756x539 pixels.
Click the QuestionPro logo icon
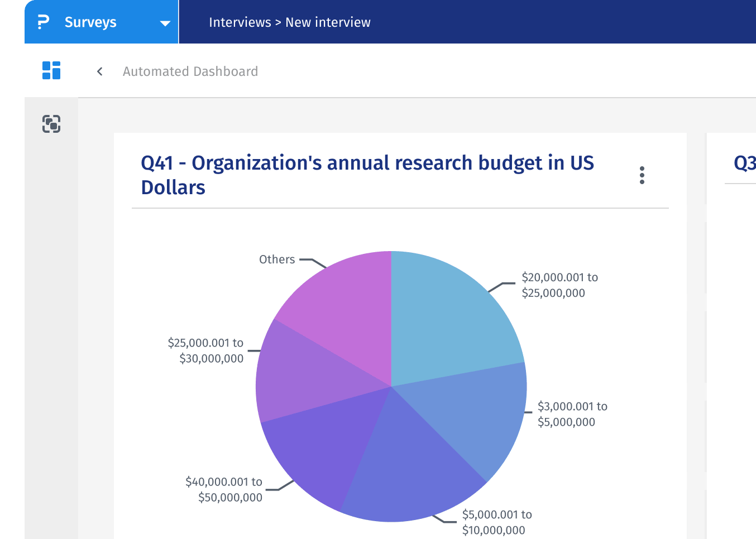click(x=43, y=22)
